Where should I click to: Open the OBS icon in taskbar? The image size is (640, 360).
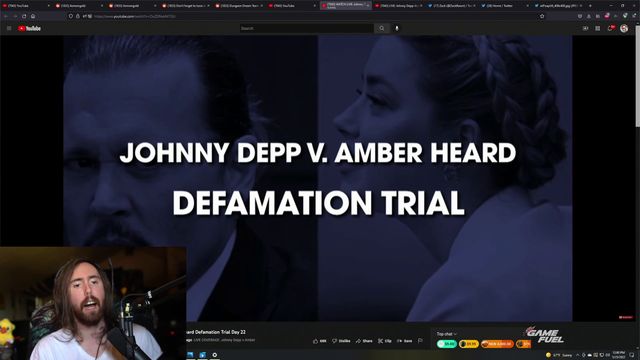[x=215, y=355]
